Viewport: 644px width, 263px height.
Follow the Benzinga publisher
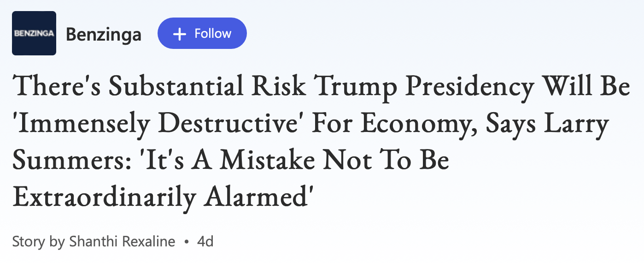(202, 33)
